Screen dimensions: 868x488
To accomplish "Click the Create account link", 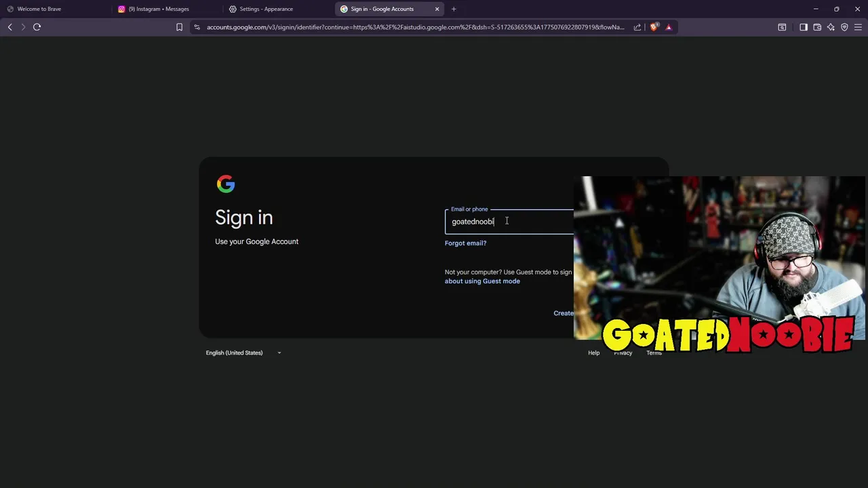I will click(x=564, y=313).
